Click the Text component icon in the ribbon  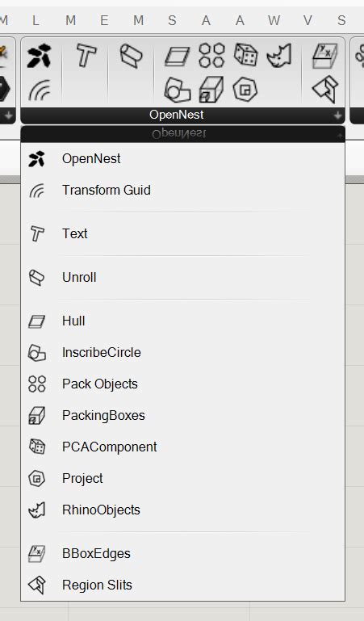(x=86, y=55)
